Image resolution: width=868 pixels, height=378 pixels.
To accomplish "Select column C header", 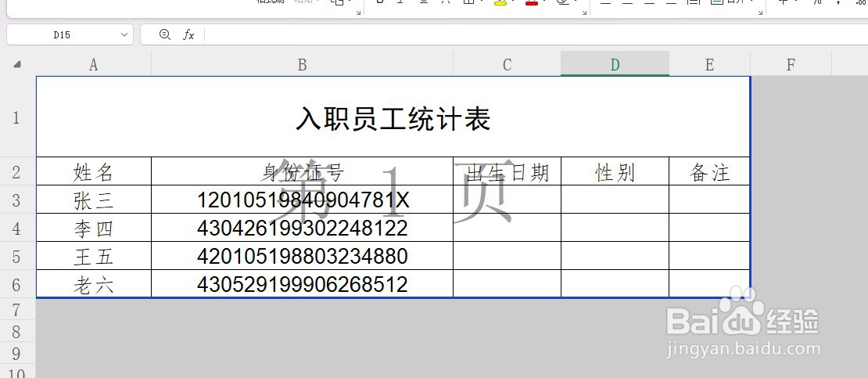I will pyautogui.click(x=507, y=65).
